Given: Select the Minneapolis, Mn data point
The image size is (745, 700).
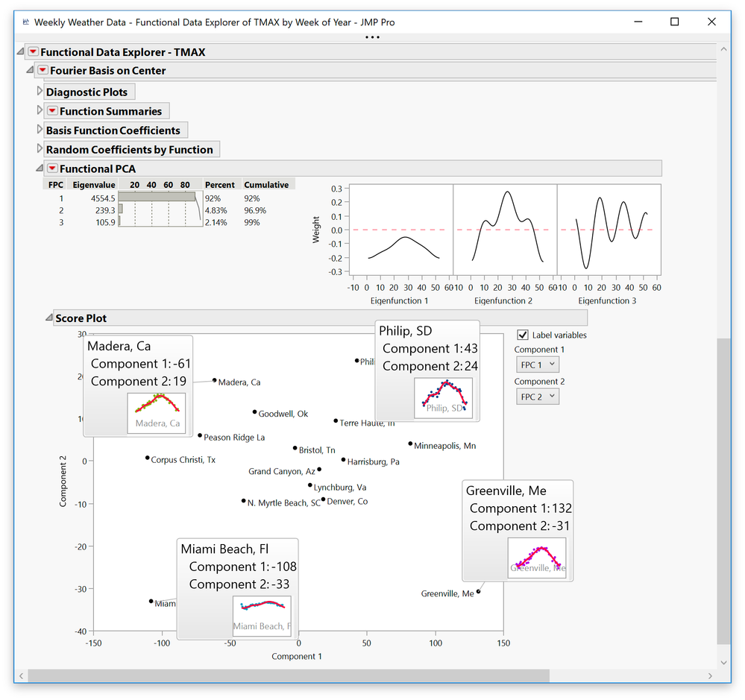Looking at the screenshot, I should (x=410, y=444).
